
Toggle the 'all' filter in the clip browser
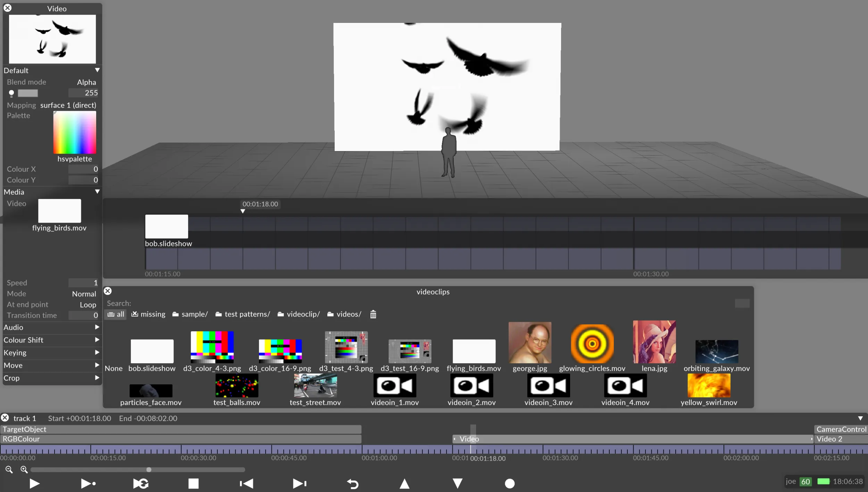pyautogui.click(x=115, y=314)
